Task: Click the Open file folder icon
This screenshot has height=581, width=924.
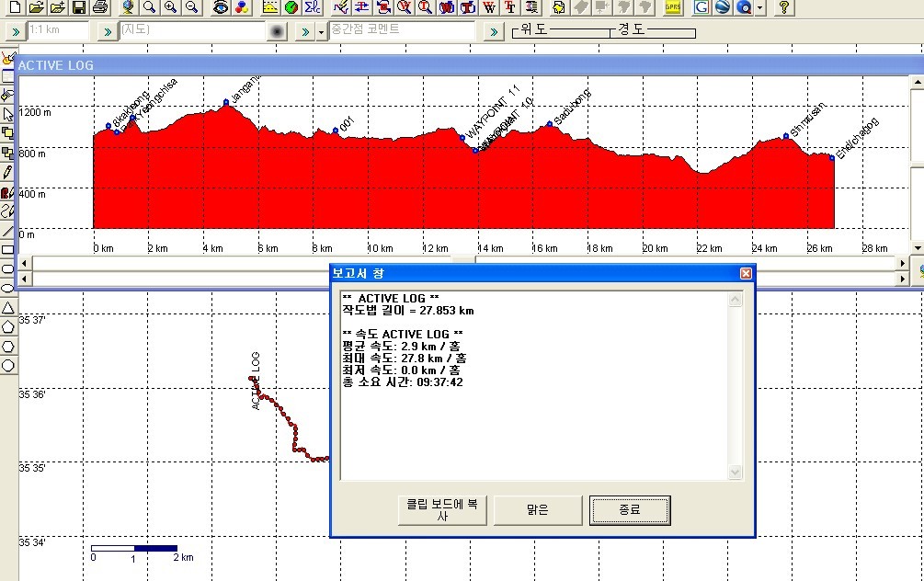Action: [37, 7]
